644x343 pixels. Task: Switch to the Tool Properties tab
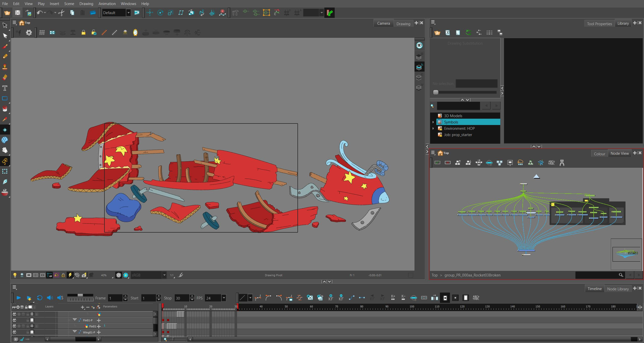[599, 24]
